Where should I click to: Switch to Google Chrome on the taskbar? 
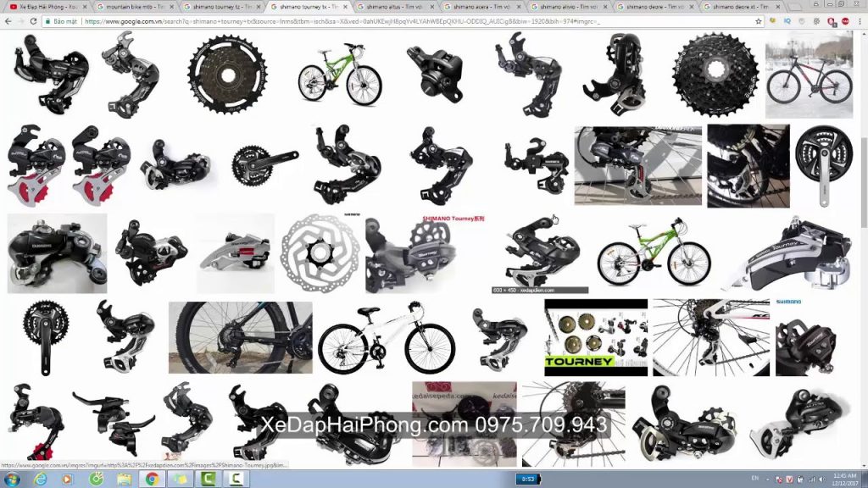click(152, 479)
